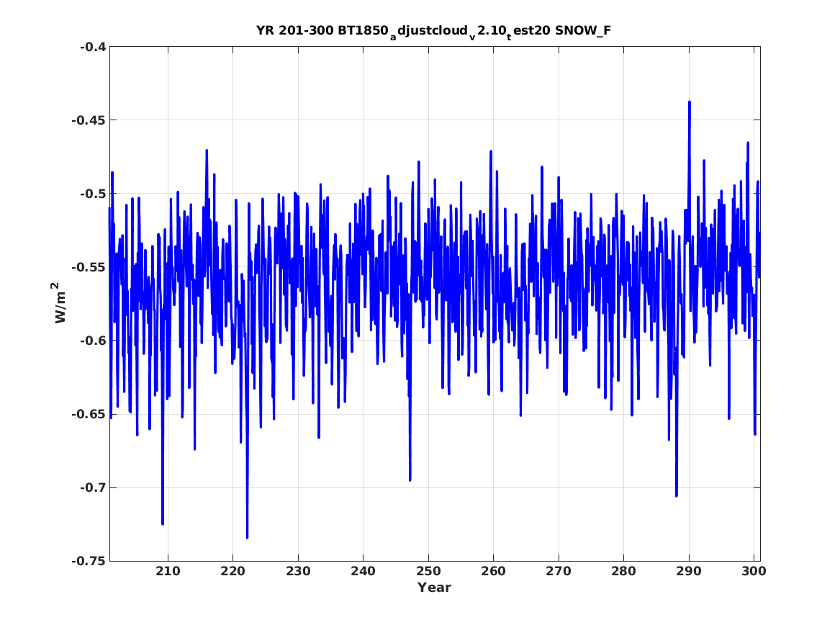Click the Year x-axis label
Viewport: 840px width, 630px height.
(434, 588)
